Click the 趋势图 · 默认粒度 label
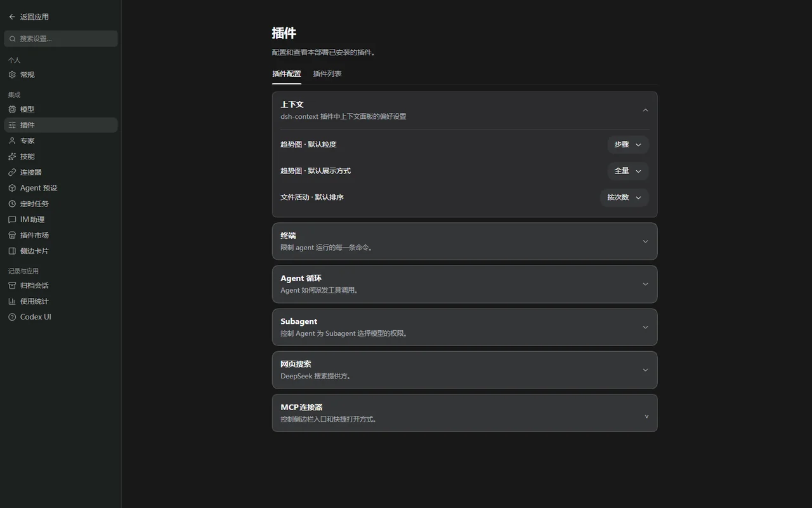812x508 pixels. click(308, 145)
